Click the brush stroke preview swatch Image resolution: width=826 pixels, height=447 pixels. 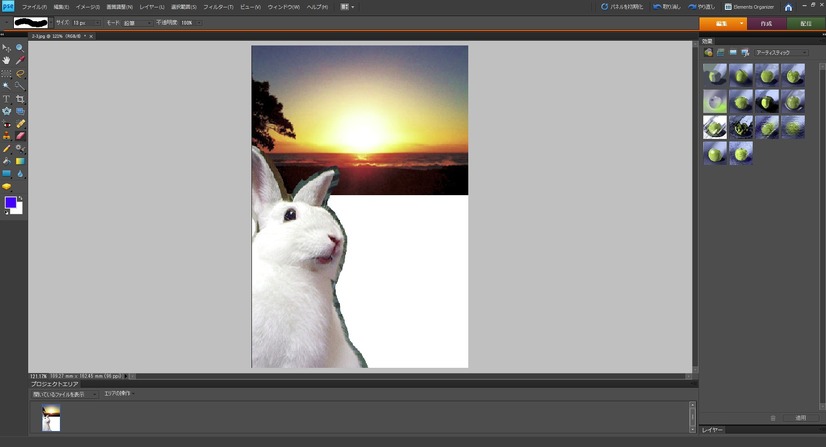coord(31,23)
